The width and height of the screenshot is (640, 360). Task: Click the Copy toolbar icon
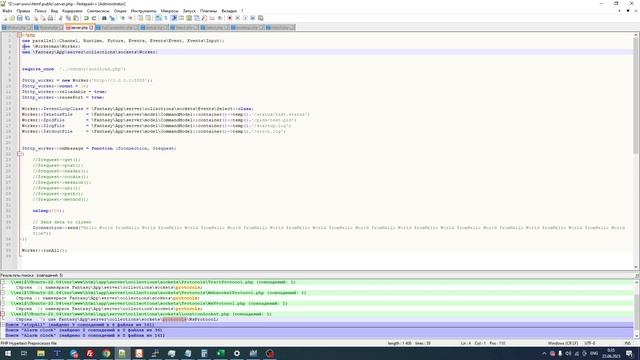[68, 18]
